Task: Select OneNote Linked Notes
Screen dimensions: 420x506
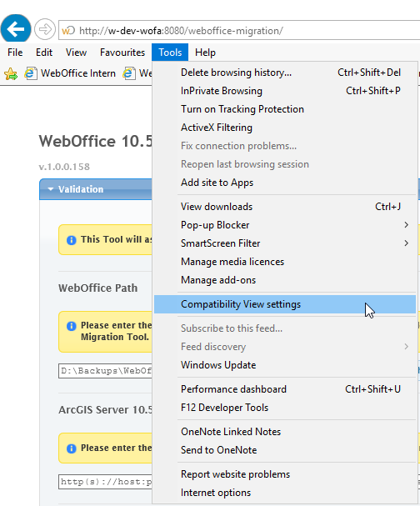Action: coord(285,432)
